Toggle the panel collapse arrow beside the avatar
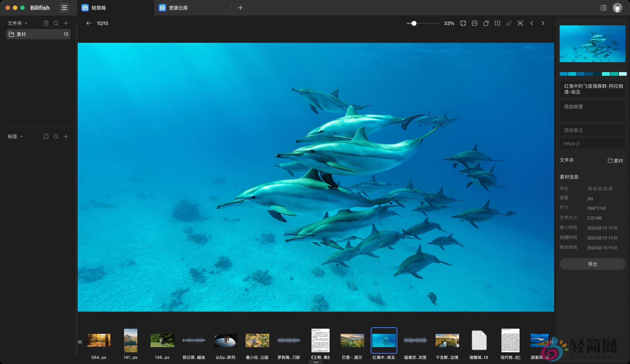The width and height of the screenshot is (630, 364). pyautogui.click(x=603, y=8)
